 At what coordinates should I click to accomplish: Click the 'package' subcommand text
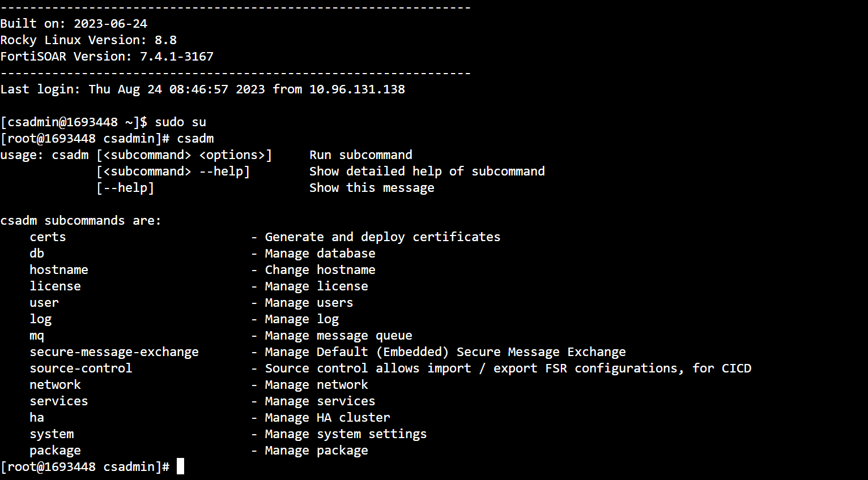click(x=55, y=450)
